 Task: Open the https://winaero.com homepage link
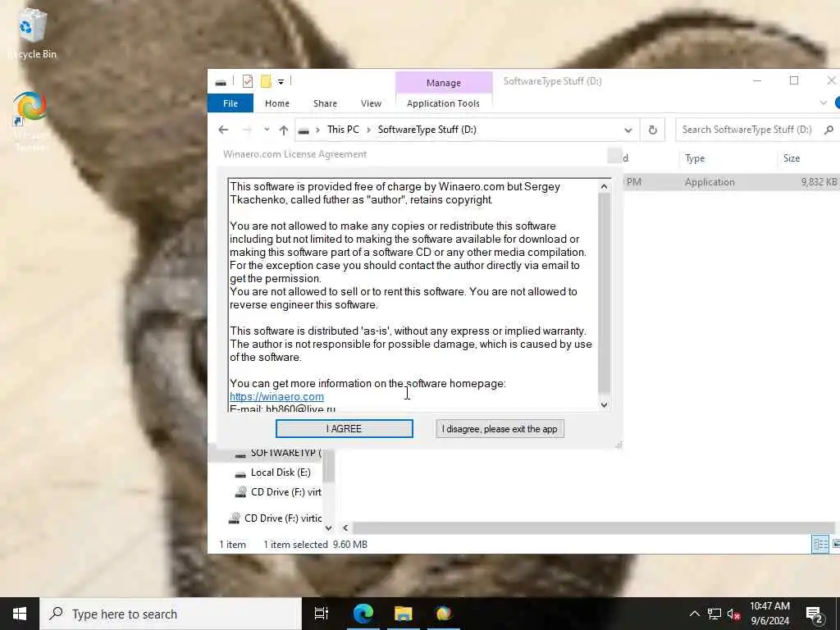pyautogui.click(x=276, y=396)
